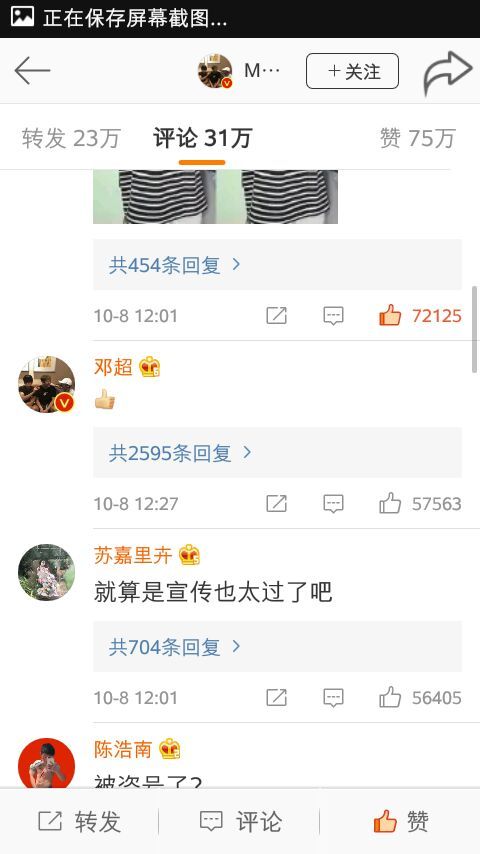Screen dimensions: 480x854
Task: Tap repost icon on 苏嘉里卉 comment
Action: click(276, 697)
